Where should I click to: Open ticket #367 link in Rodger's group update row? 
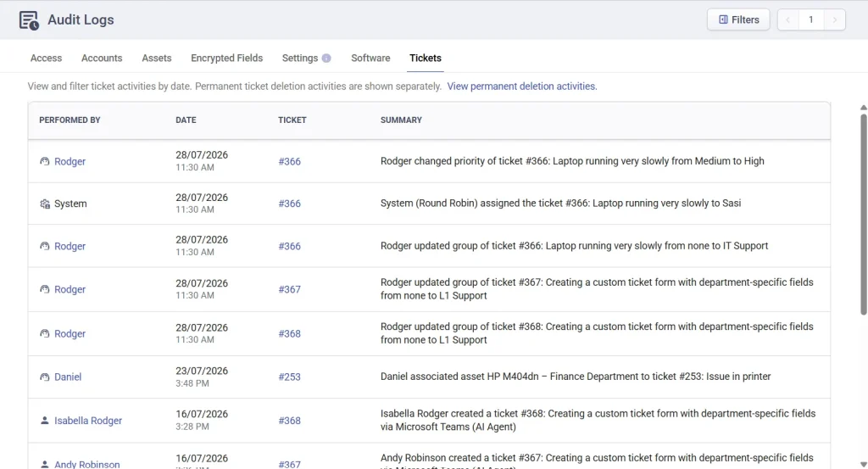tap(290, 289)
